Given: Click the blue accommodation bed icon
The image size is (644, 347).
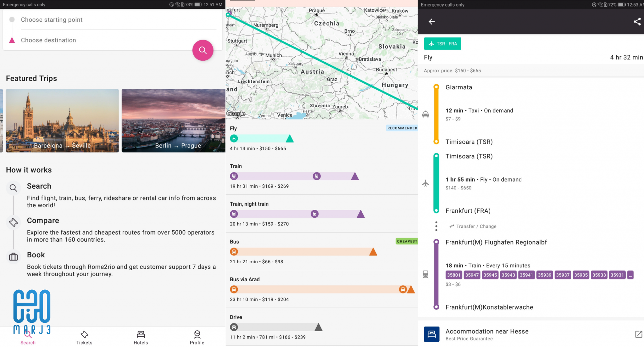Looking at the screenshot, I should [x=431, y=334].
